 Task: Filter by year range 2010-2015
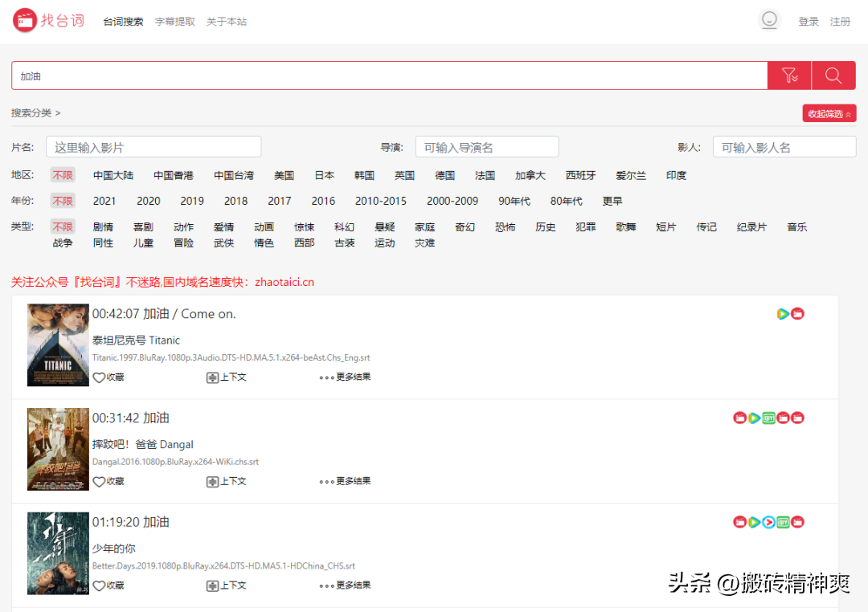pos(381,201)
